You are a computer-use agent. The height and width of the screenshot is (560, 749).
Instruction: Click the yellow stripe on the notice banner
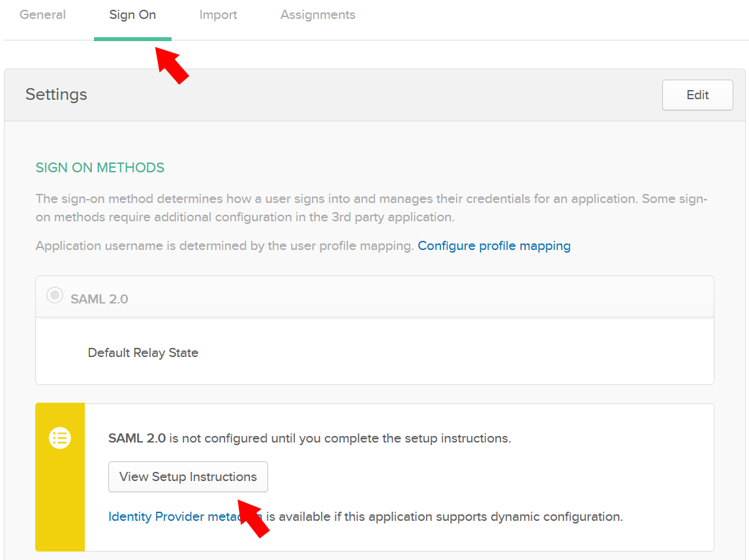pyautogui.click(x=59, y=496)
